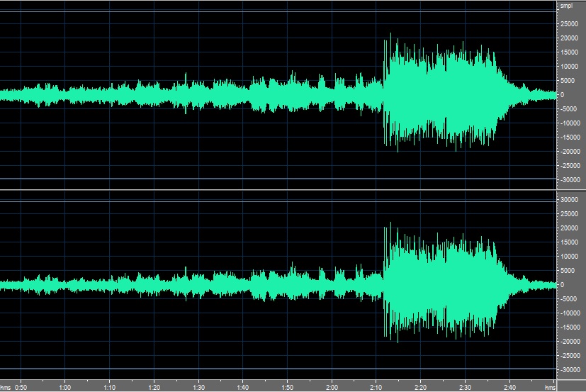Click positive 25000 on the upper channel scale

(569, 24)
